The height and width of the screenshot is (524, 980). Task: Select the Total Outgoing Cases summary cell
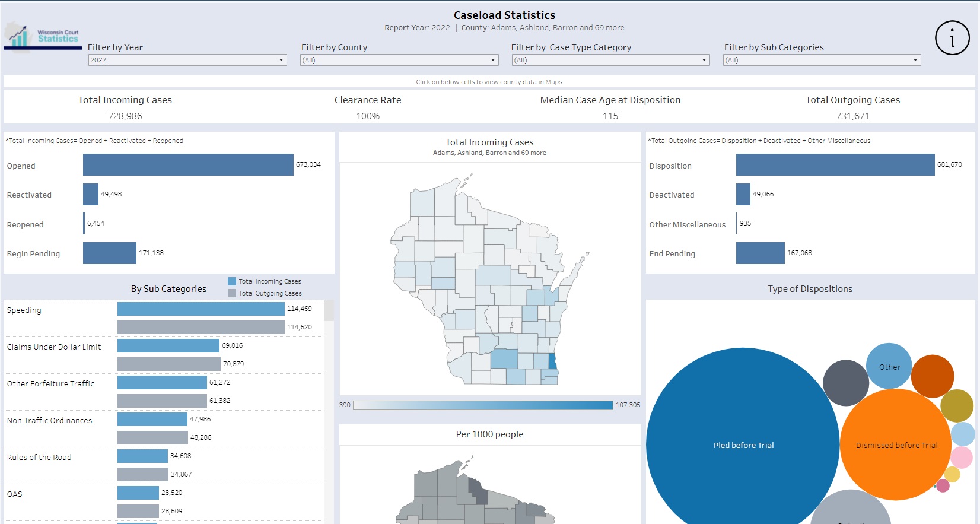click(852, 107)
